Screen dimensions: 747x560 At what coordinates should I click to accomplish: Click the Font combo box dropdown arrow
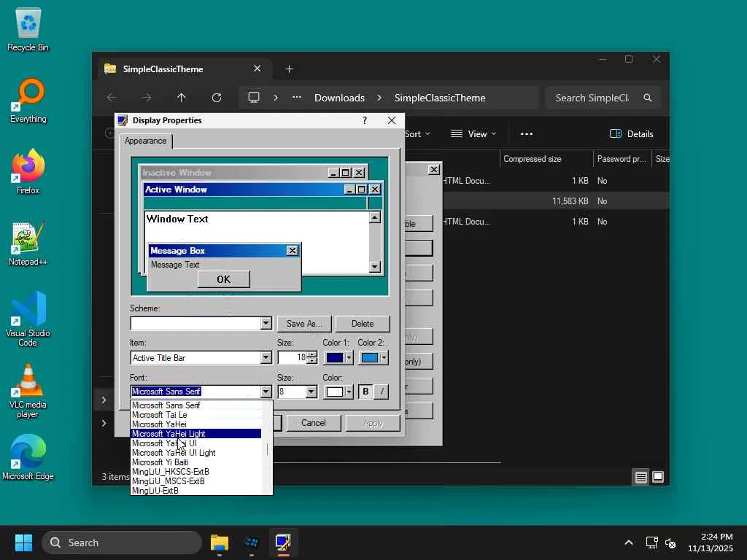tap(266, 392)
